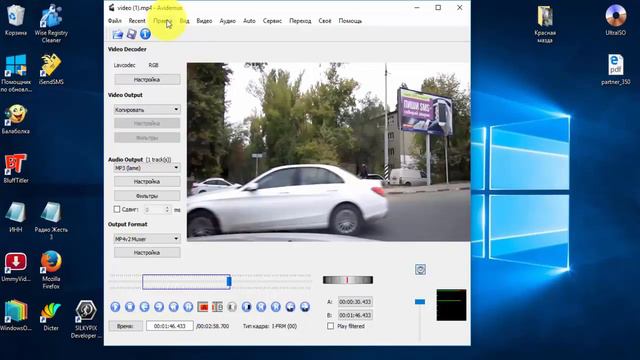The image size is (640, 360).
Task: Open the Auto menu
Action: tap(249, 21)
